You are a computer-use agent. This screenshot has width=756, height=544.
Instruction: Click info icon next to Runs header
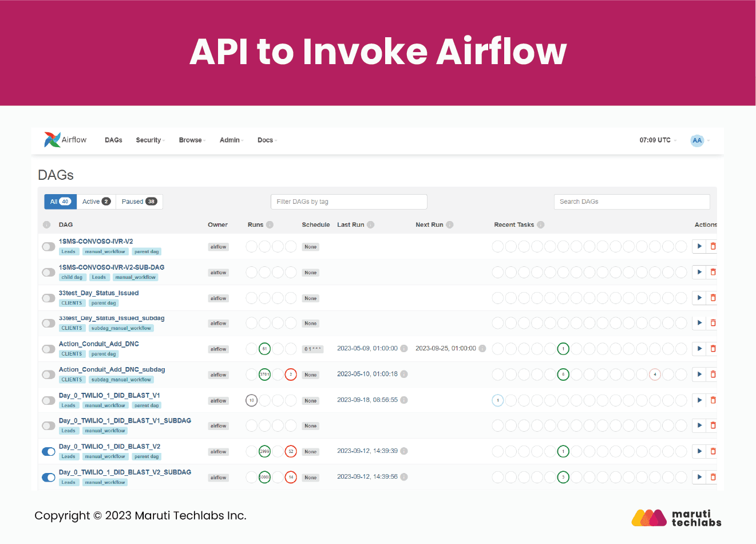coord(270,225)
